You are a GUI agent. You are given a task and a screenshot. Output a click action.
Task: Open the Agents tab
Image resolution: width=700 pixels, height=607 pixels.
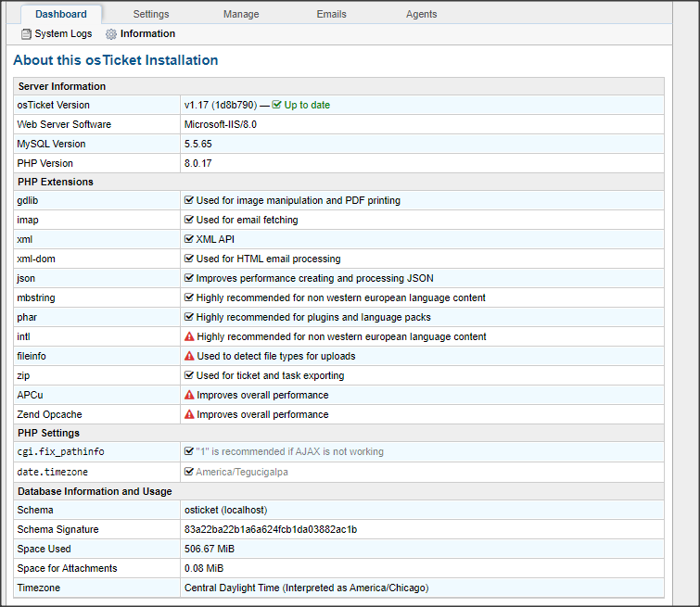coord(421,14)
